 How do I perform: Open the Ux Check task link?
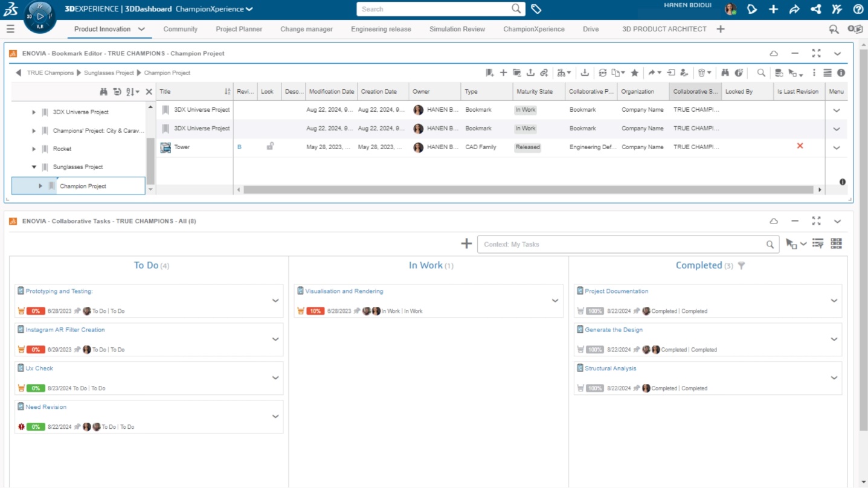coord(39,368)
